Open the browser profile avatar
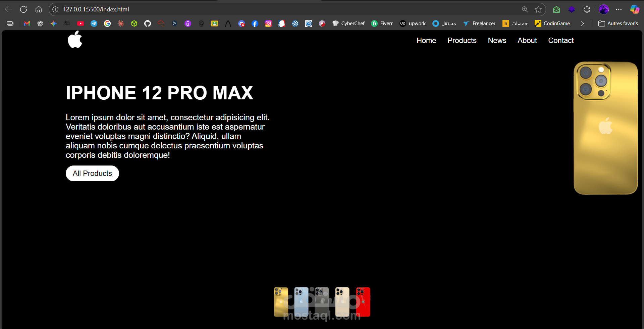 [604, 9]
